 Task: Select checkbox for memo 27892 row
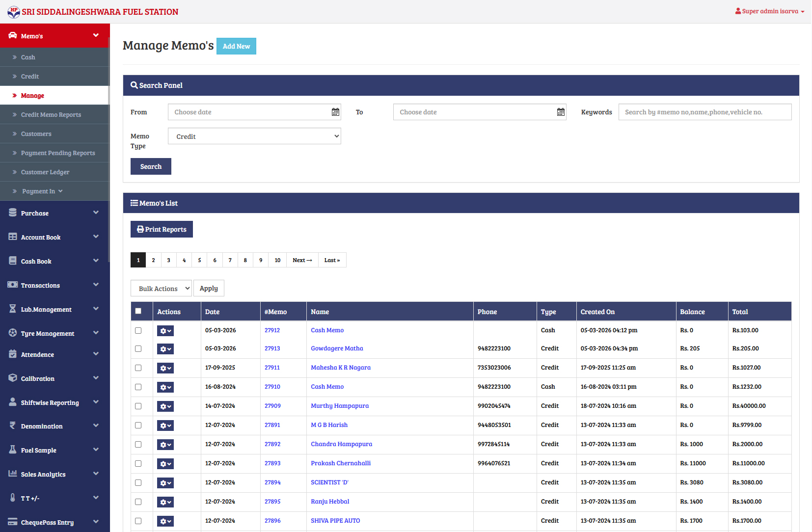coord(138,445)
